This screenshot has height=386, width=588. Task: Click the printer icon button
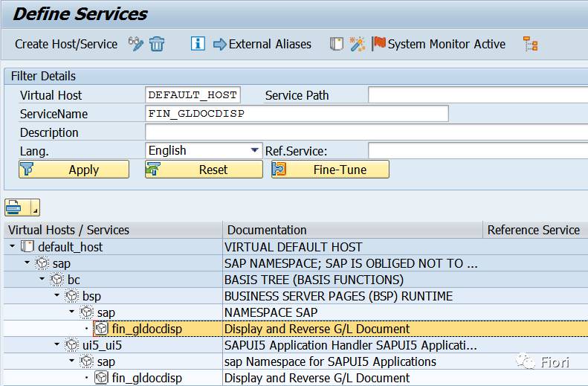15,208
